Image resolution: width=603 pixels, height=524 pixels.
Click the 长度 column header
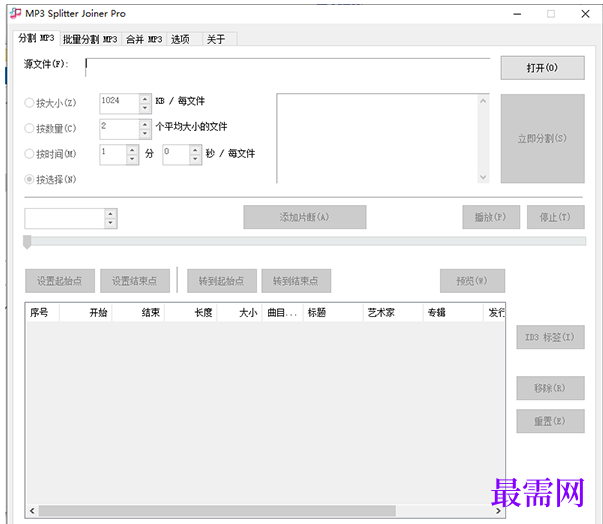[191, 313]
